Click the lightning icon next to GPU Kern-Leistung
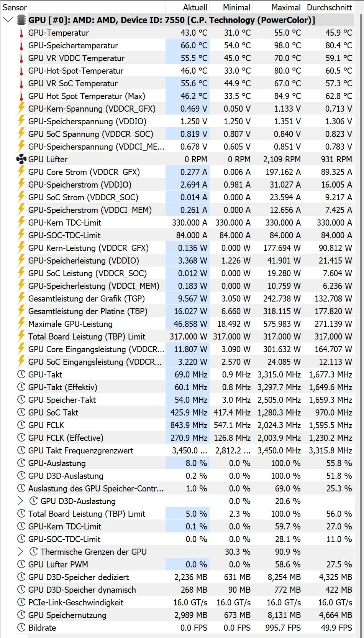Screen dimensions: 364x638 [x=21, y=248]
